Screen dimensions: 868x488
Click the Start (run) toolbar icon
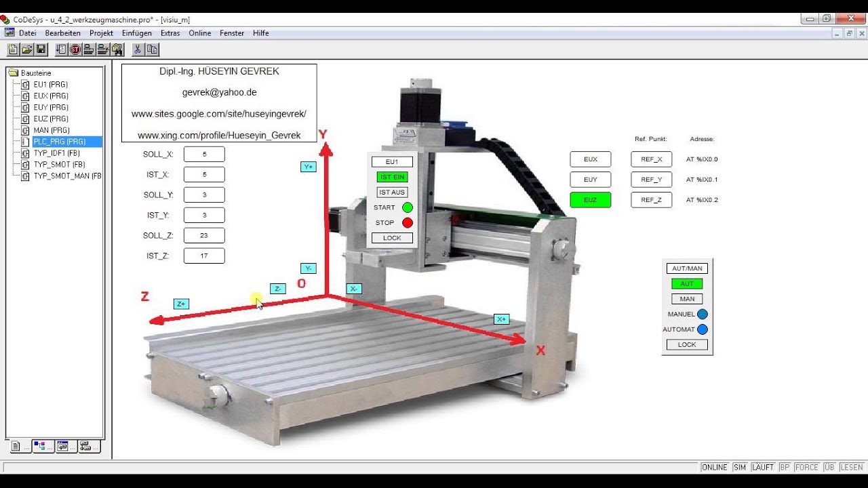(62, 49)
